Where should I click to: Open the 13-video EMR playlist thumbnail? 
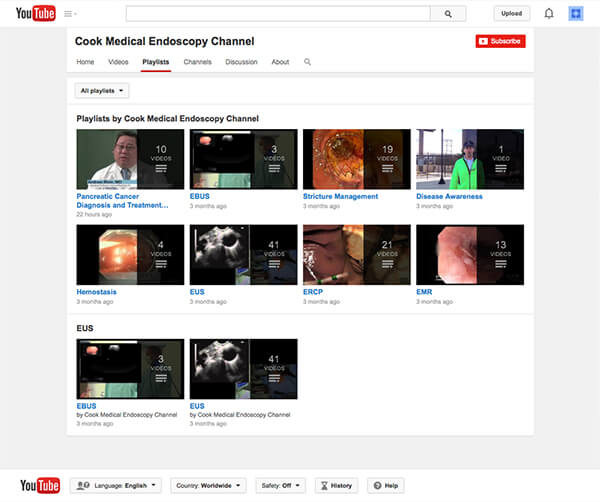[x=470, y=255]
